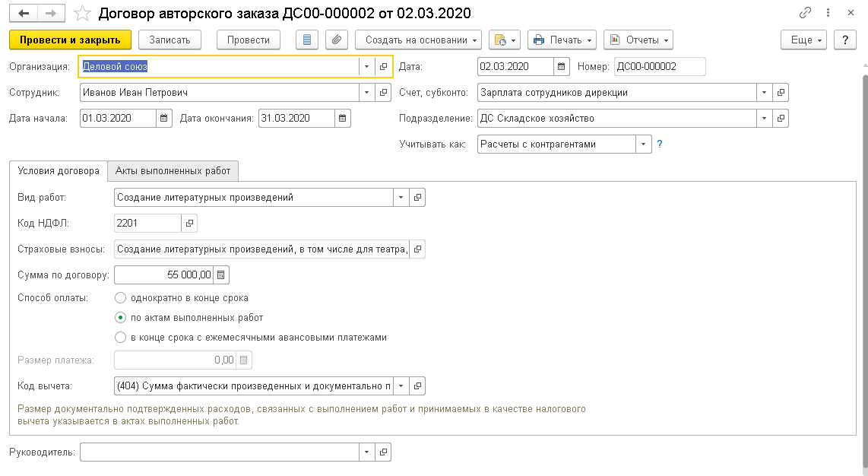Copy the document link via chain icon
The width and height of the screenshot is (868, 476).
click(805, 14)
